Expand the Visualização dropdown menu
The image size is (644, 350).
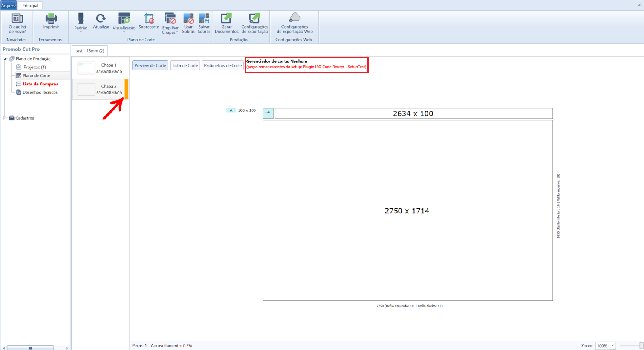pos(124,23)
